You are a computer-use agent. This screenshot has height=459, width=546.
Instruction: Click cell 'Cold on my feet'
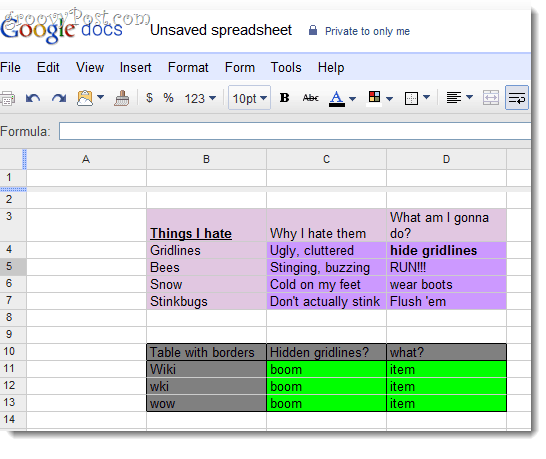(x=326, y=284)
